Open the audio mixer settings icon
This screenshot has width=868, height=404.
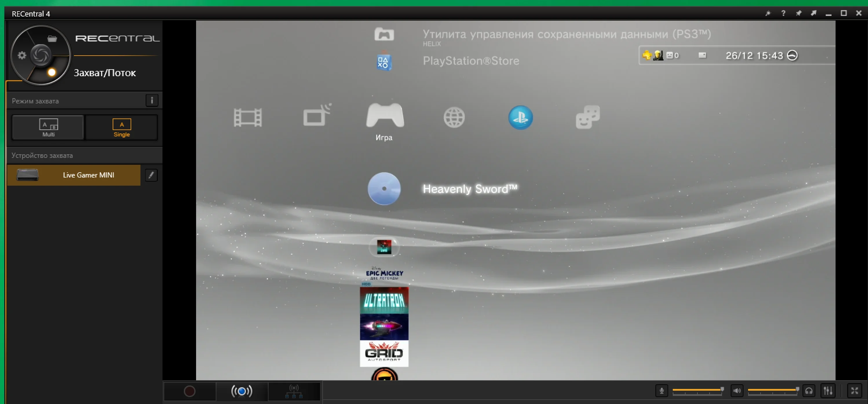click(828, 391)
